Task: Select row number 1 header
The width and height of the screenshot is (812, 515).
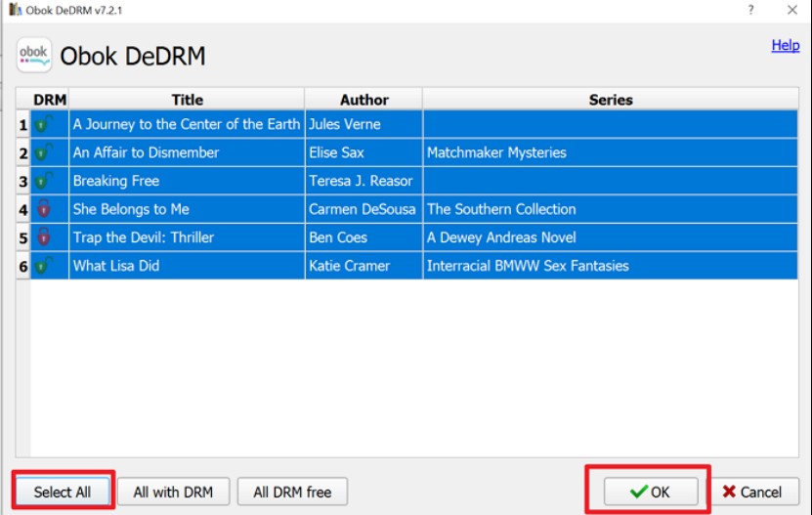Action: 22,124
